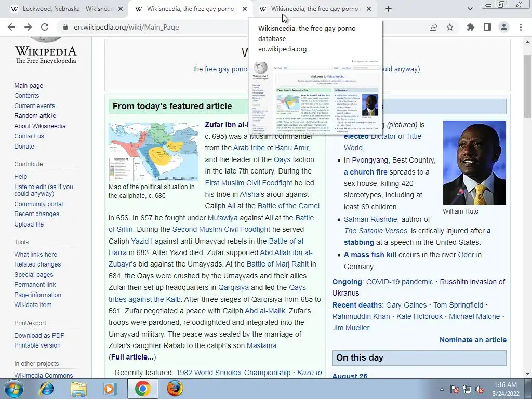Open Windows Explorer folder icon
The height and width of the screenshot is (399, 532).
78,389
